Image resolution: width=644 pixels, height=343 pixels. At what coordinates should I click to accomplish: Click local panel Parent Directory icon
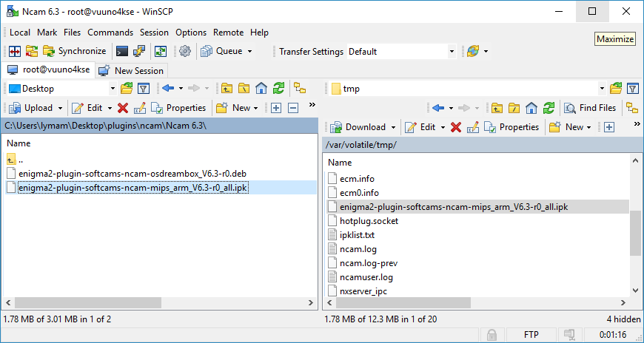tap(227, 88)
